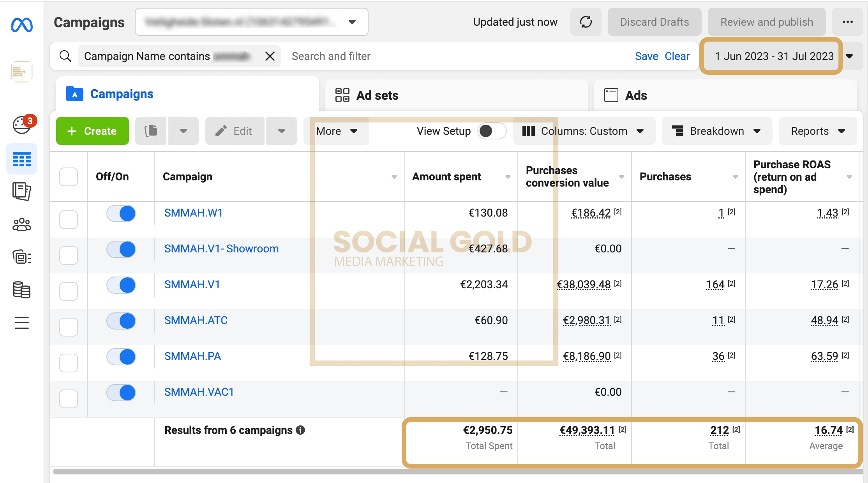This screenshot has width=868, height=483.
Task: Turn off the SMMAH.ATC campaign toggle
Action: (121, 321)
